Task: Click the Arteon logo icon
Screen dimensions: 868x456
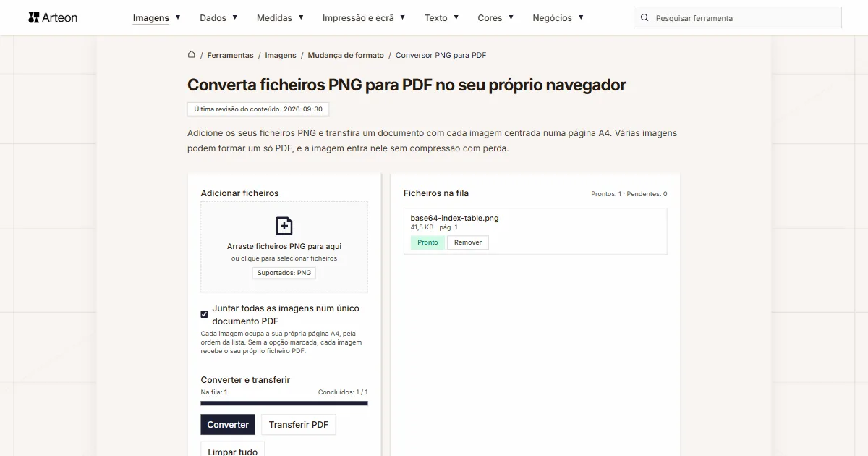Action: [x=33, y=17]
